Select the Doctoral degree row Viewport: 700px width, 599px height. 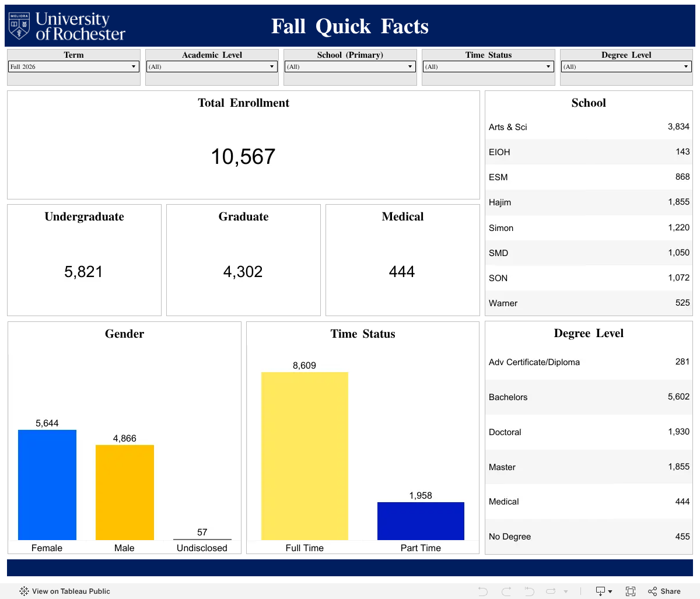point(589,432)
